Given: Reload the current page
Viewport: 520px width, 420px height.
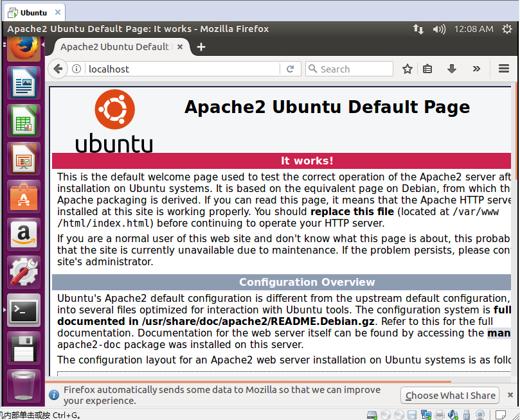Looking at the screenshot, I should click(x=290, y=69).
